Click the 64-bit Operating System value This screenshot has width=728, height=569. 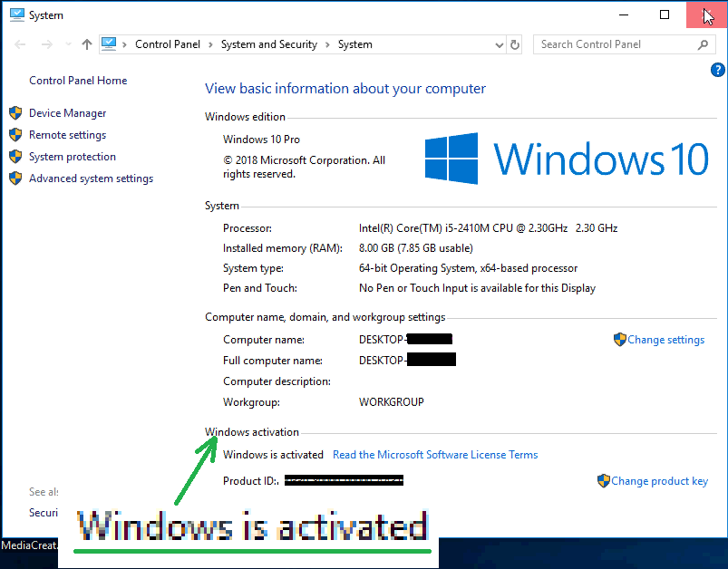coord(468,268)
